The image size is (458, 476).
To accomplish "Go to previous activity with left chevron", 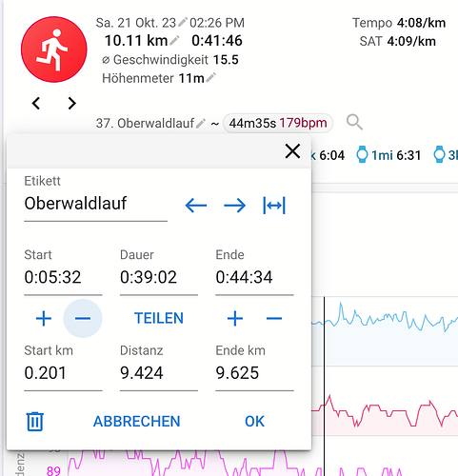I will (x=36, y=103).
